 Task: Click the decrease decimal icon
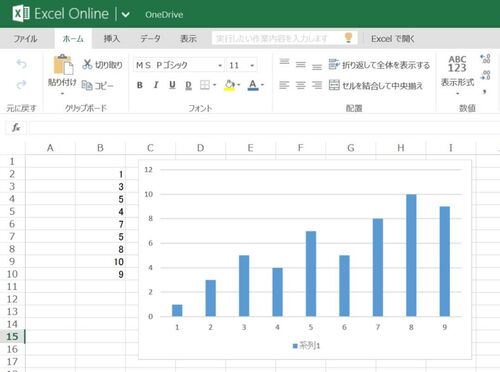click(x=485, y=75)
